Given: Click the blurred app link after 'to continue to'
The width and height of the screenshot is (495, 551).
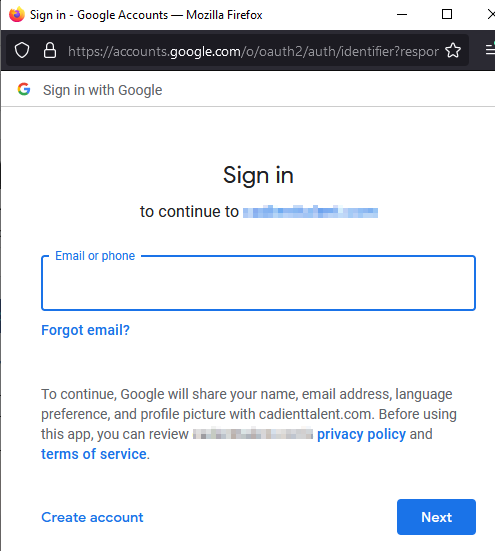Looking at the screenshot, I should click(310, 212).
